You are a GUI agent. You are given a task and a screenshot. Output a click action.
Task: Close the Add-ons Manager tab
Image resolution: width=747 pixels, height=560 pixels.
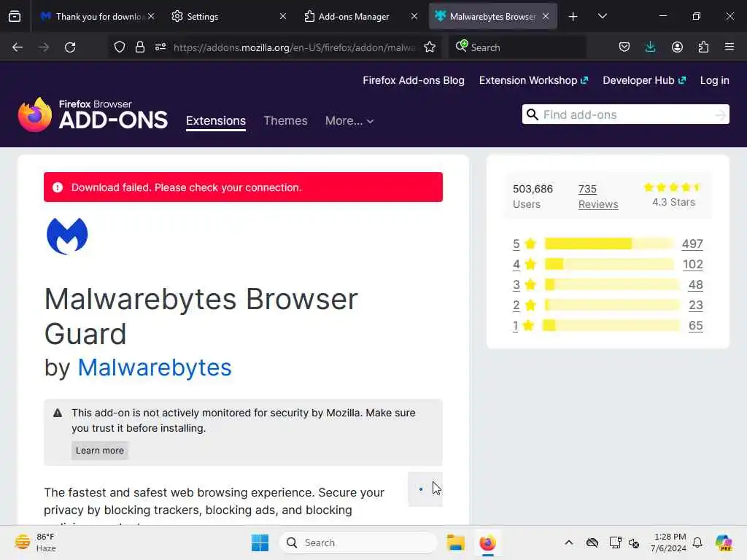(x=414, y=16)
